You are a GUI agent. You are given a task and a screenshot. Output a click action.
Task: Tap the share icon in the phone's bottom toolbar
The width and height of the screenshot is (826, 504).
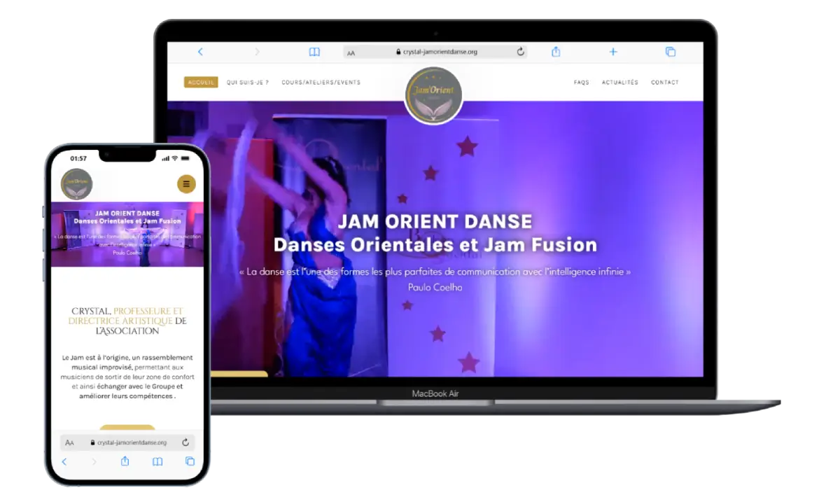tap(125, 461)
